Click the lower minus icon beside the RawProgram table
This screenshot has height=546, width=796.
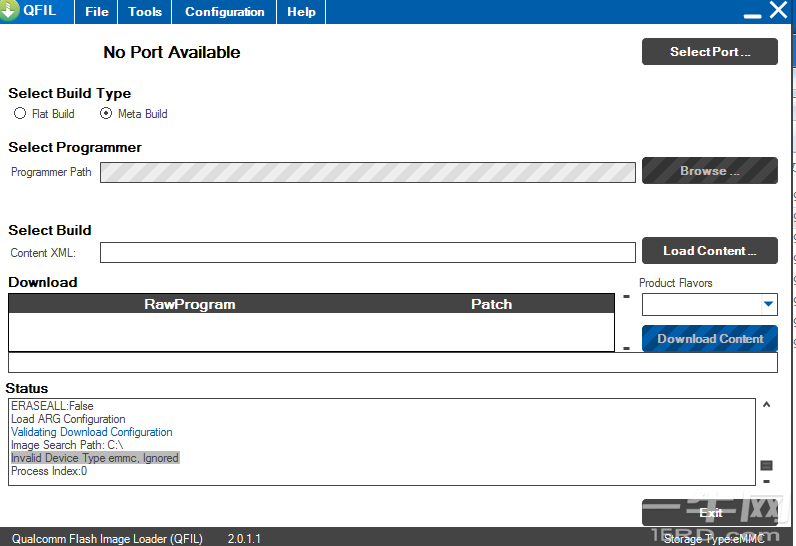[x=626, y=348]
